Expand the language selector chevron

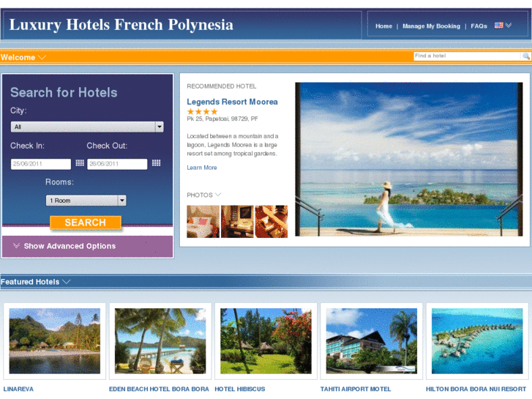click(509, 26)
